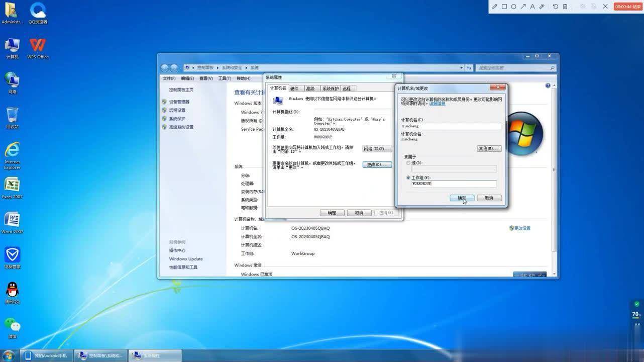Click the 其他(M)... button
This screenshot has width=644, height=362.
pos(489,149)
